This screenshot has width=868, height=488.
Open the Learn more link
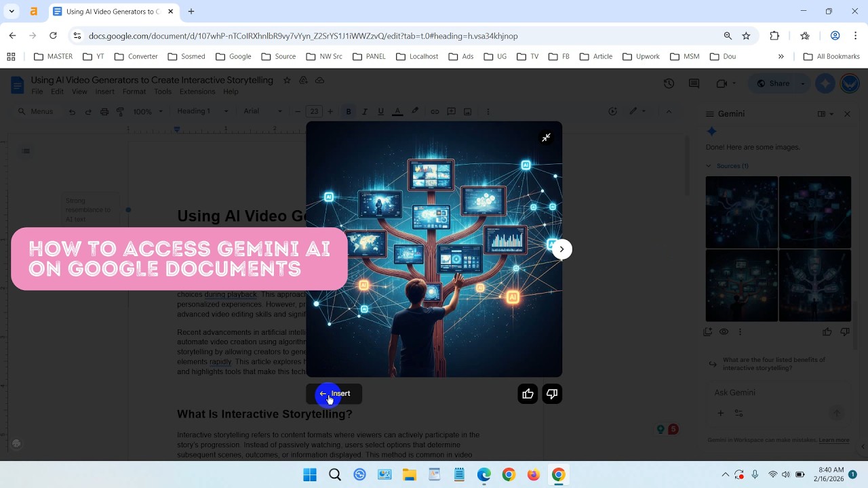point(834,440)
